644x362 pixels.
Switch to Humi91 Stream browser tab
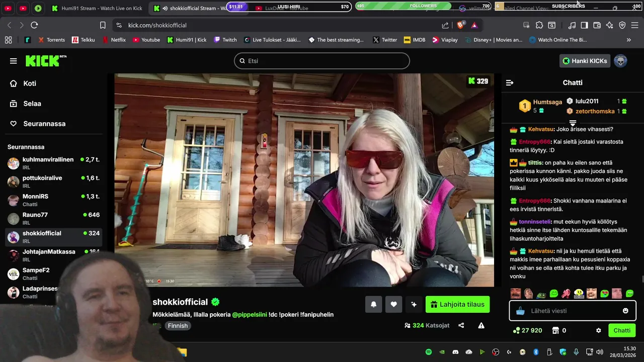pyautogui.click(x=97, y=8)
